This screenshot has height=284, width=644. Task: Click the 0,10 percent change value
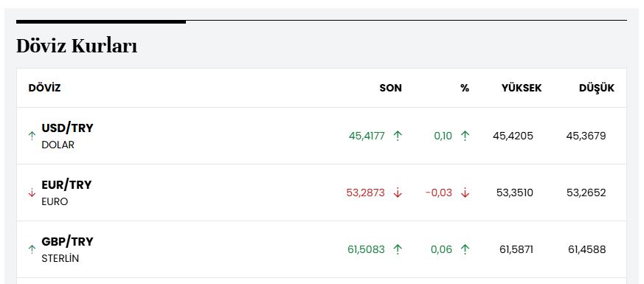(x=443, y=136)
